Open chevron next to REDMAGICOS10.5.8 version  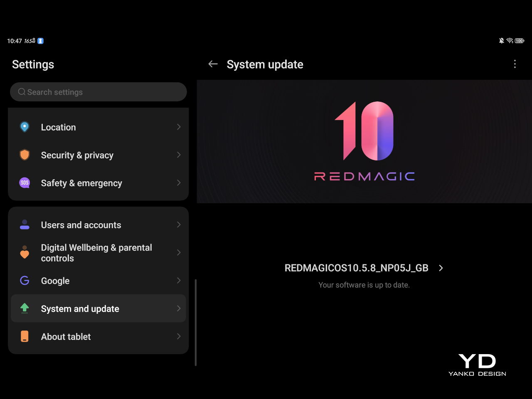click(441, 268)
